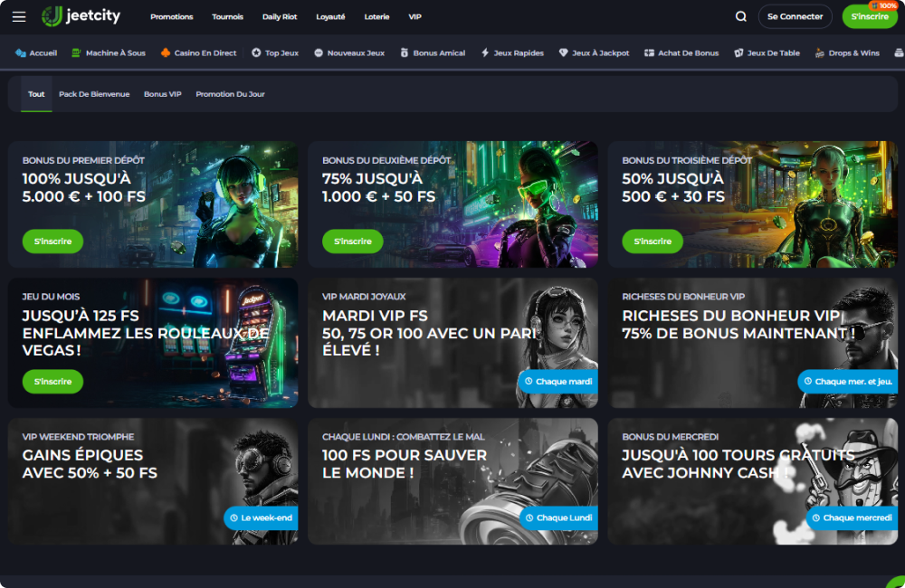Viewport: 905px width, 588px height.
Task: Open the search magnifier icon
Action: point(740,16)
